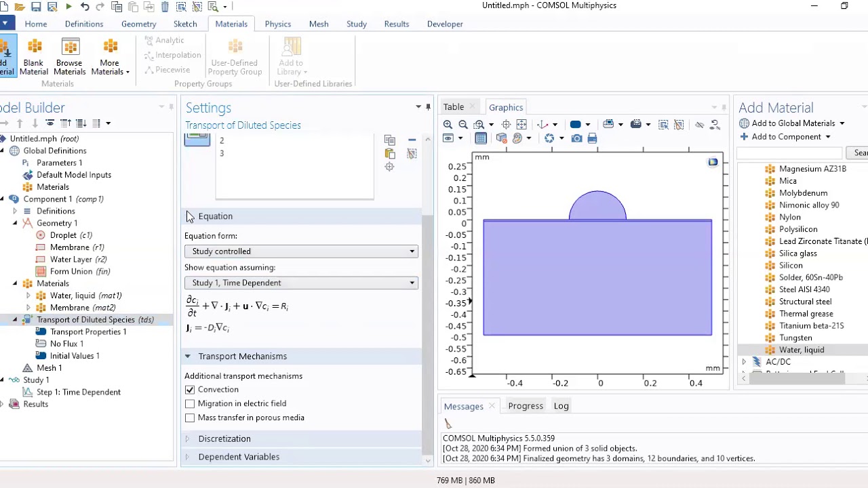Expand Water, liquid (mat1) node
The width and height of the screenshot is (868, 488).
[x=28, y=296]
